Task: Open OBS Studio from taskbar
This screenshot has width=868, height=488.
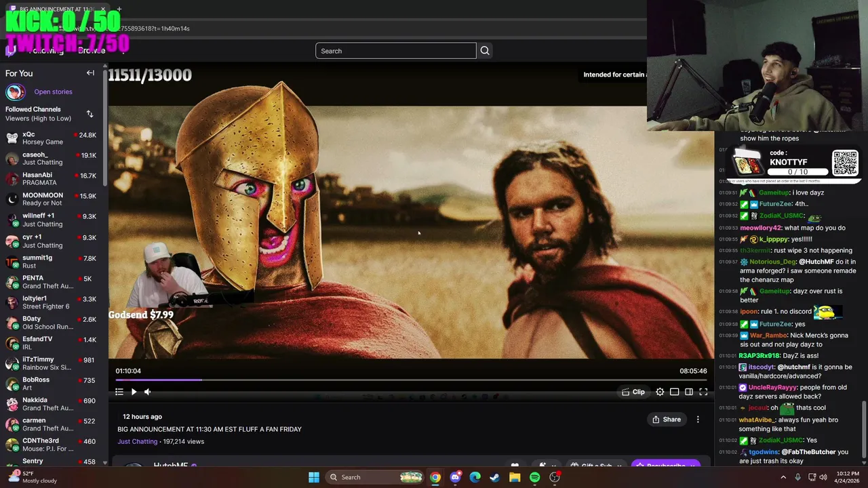Action: tap(555, 477)
